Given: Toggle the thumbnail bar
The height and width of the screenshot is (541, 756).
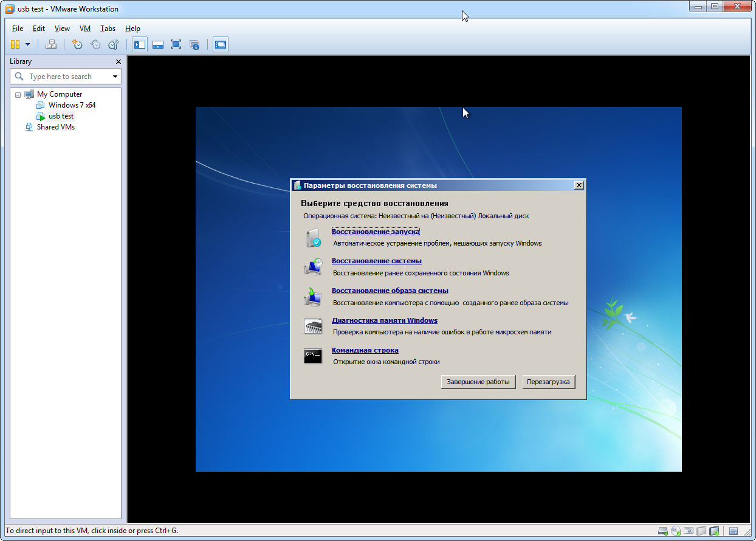Looking at the screenshot, I should coord(158,44).
